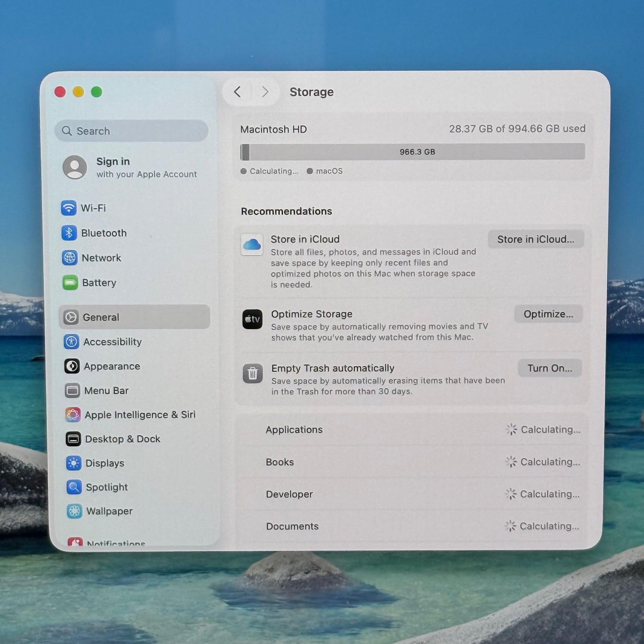
Task: Go to Menu Bar settings
Action: click(x=106, y=391)
